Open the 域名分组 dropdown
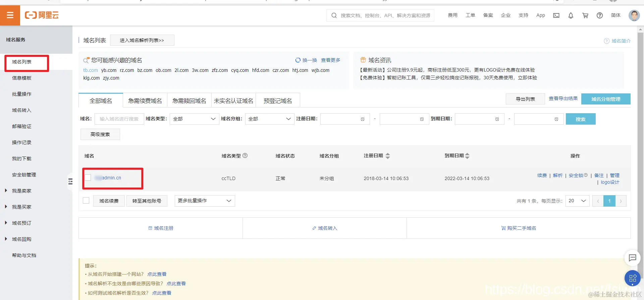Image resolution: width=644 pixels, height=300 pixels. pyautogui.click(x=270, y=119)
